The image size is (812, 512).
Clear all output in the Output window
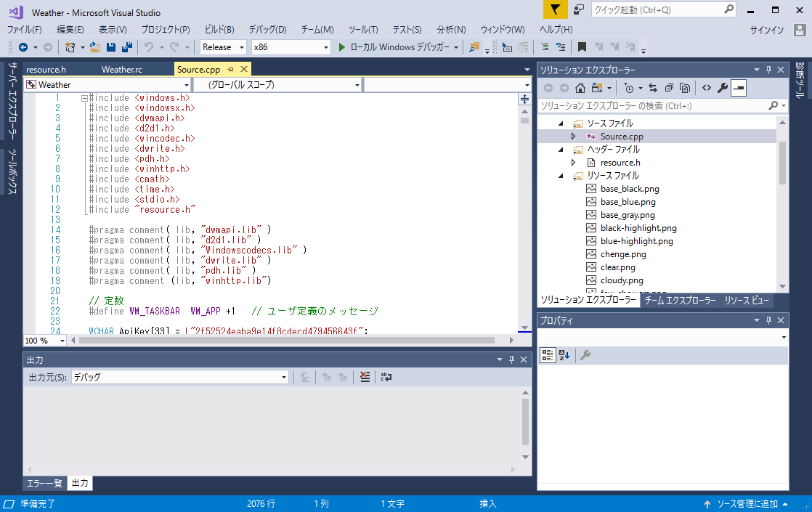[365, 377]
